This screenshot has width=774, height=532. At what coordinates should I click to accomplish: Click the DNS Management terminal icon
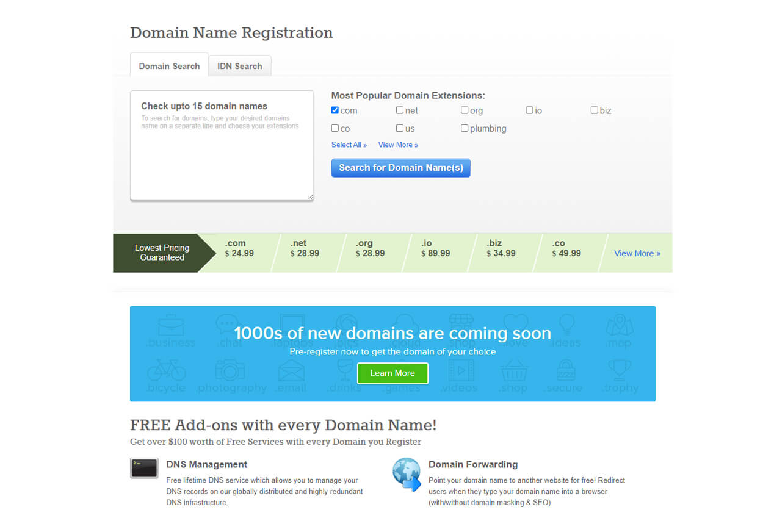(144, 468)
